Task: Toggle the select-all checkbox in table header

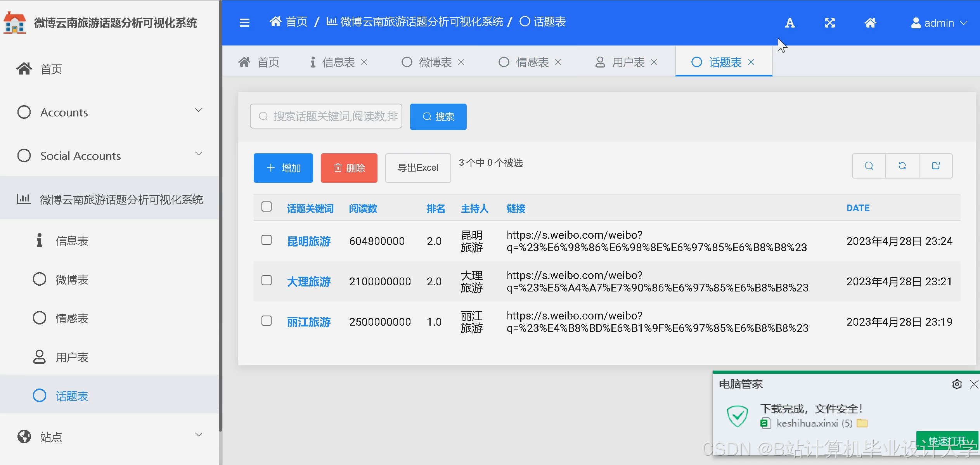Action: (x=267, y=207)
